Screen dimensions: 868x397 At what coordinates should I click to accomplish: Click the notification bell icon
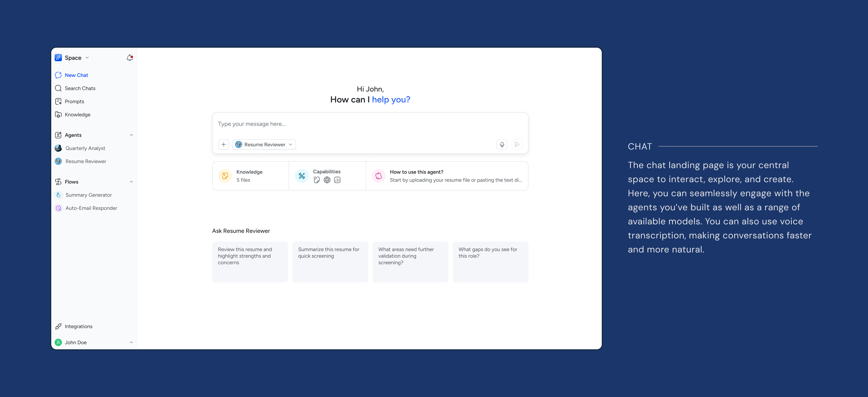[x=129, y=58]
